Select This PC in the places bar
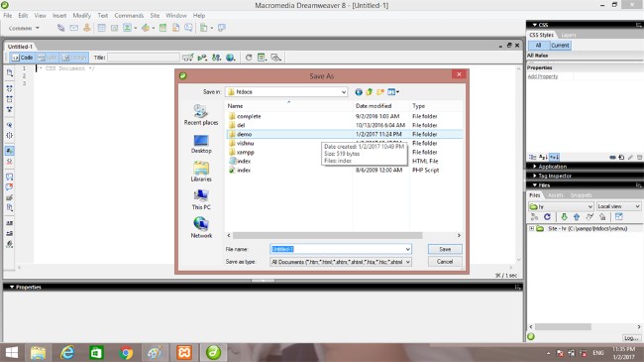The height and width of the screenshot is (362, 644). tap(201, 200)
